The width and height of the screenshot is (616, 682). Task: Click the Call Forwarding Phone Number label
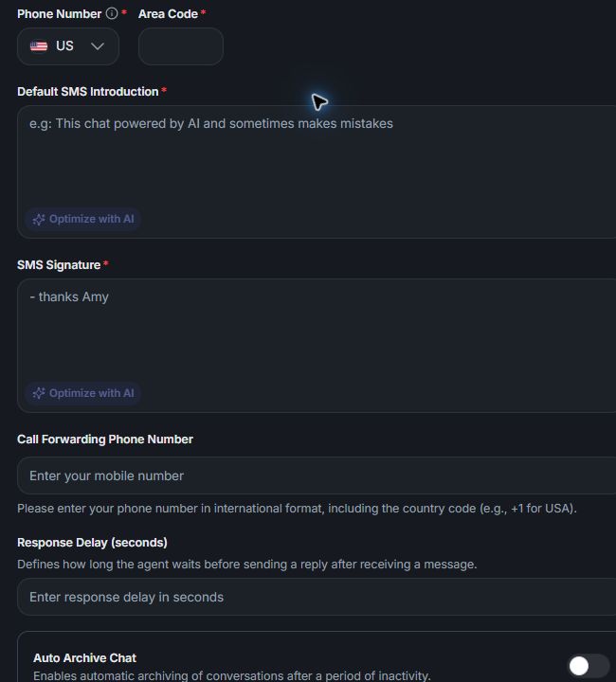[105, 440]
